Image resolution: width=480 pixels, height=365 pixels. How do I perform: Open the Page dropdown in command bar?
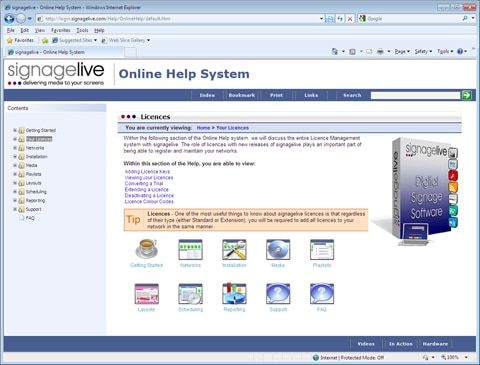pyautogui.click(x=402, y=51)
